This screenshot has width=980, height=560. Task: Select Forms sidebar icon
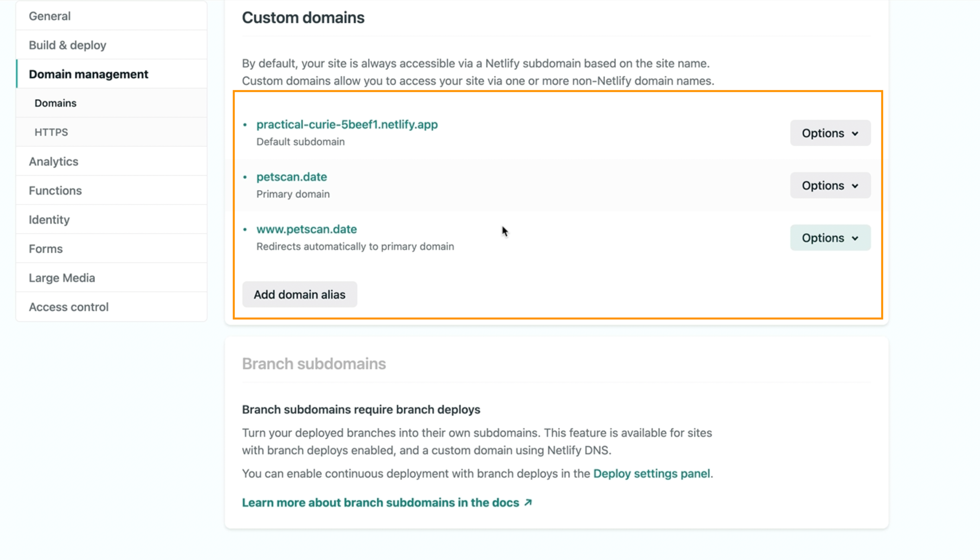pos(46,248)
